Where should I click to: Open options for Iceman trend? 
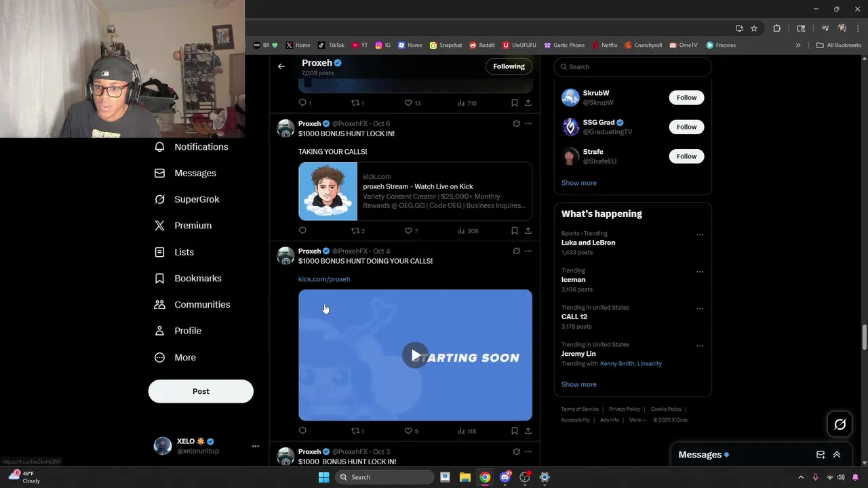[699, 272]
